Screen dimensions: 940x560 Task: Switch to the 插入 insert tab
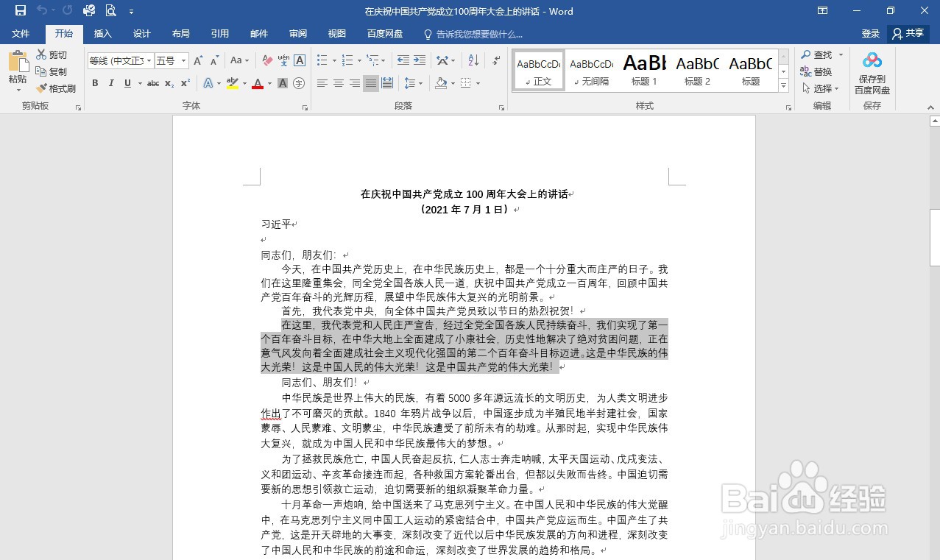[103, 34]
